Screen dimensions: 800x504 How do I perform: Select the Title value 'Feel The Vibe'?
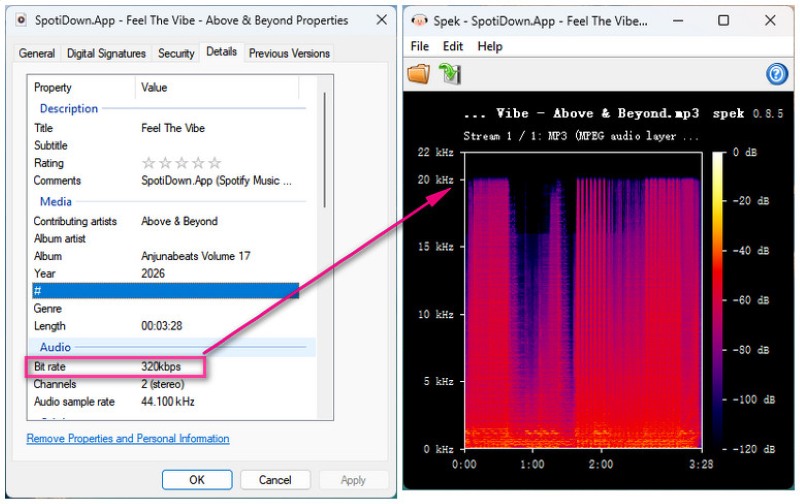(173, 128)
